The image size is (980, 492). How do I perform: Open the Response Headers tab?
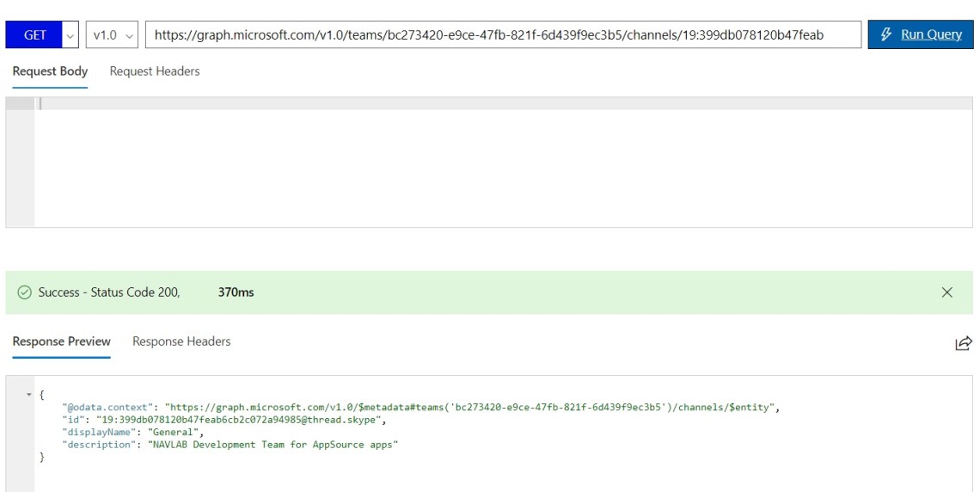[181, 341]
